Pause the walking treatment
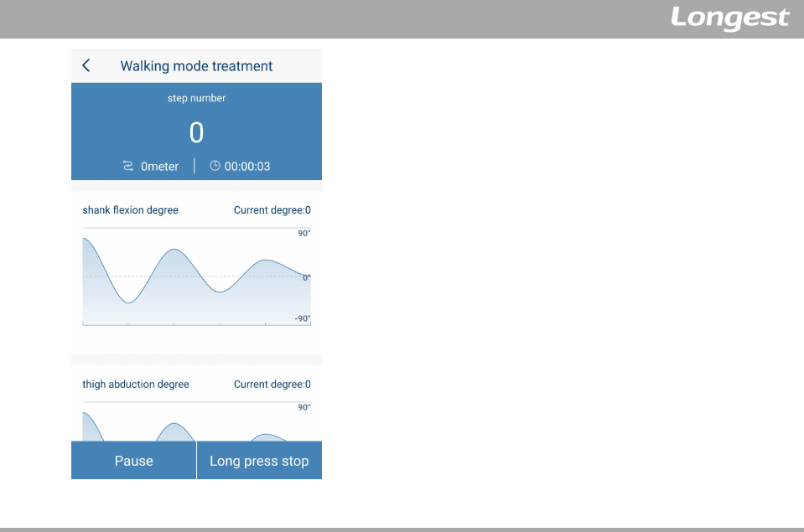 [x=133, y=460]
